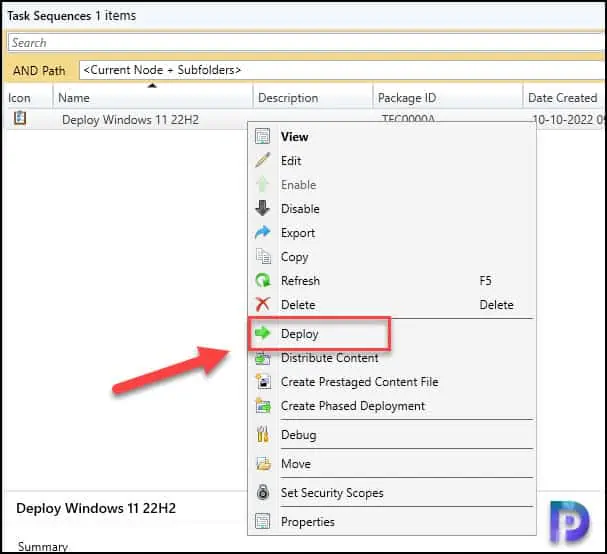Click the Create Phased Deployment icon
The height and width of the screenshot is (554, 607).
(264, 405)
